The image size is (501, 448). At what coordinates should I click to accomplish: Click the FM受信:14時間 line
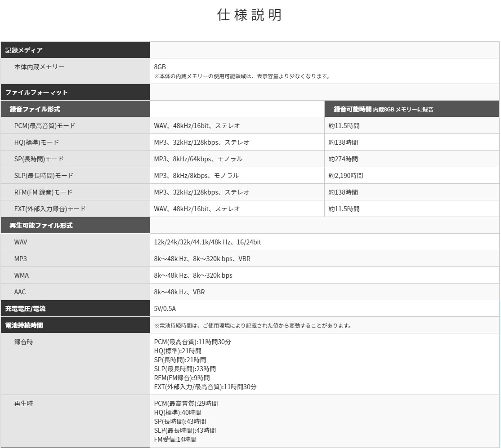point(175,439)
